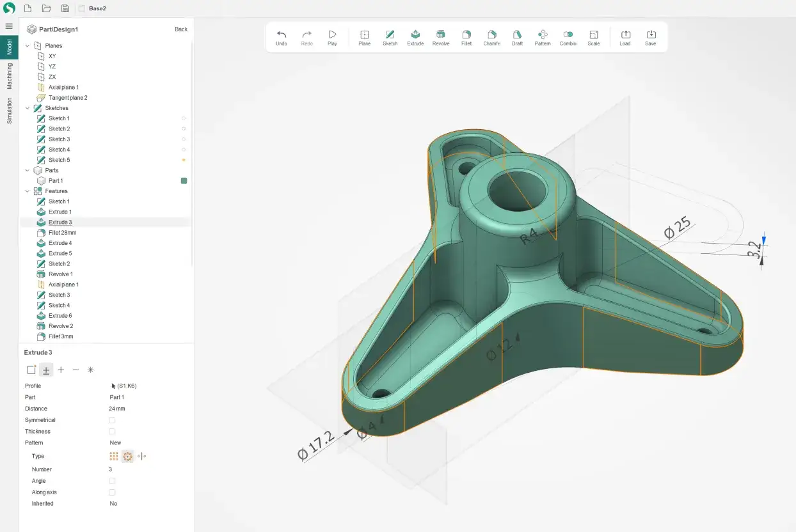Select Axial plane 1 under Planes
796x532 pixels.
pyautogui.click(x=64, y=87)
